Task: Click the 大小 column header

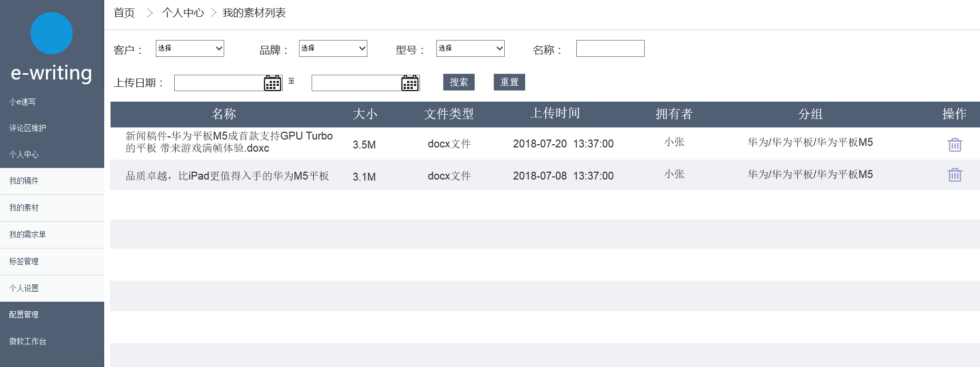Action: [x=365, y=114]
